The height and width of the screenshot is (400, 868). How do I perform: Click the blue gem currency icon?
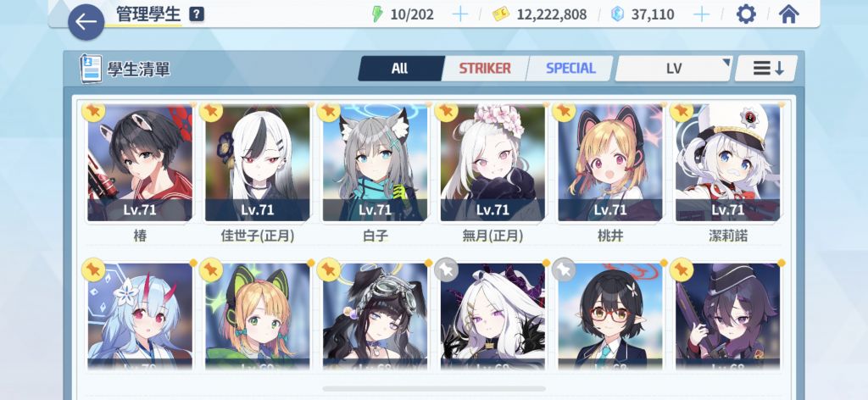(617, 14)
